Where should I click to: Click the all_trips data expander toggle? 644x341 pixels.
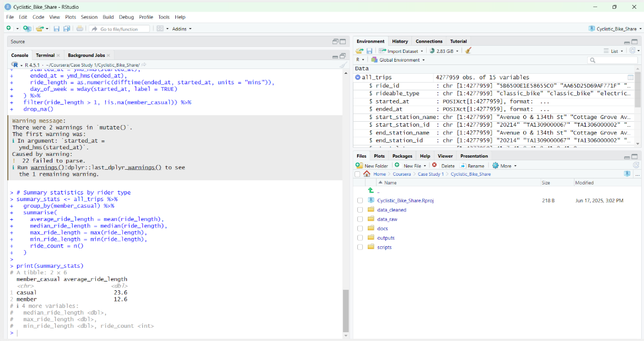pos(358,77)
